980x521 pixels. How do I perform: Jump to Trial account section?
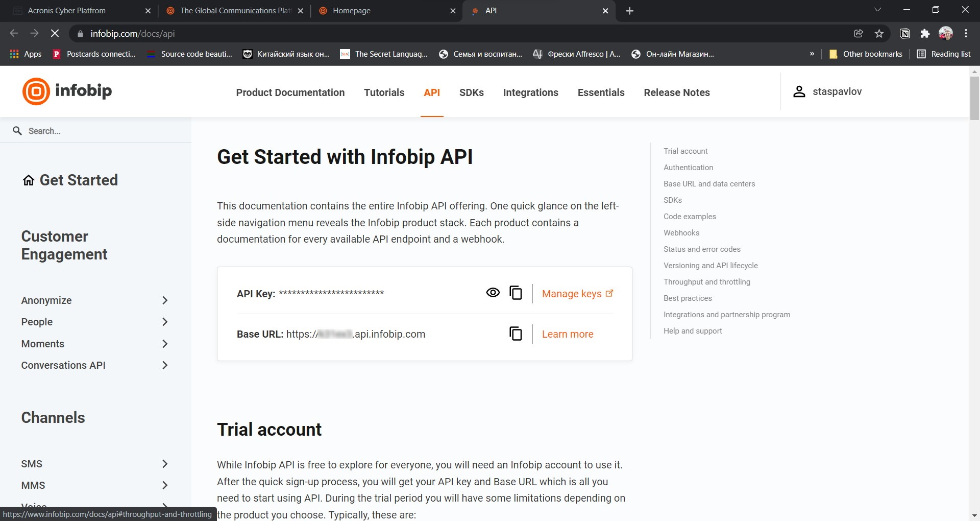[x=685, y=151]
